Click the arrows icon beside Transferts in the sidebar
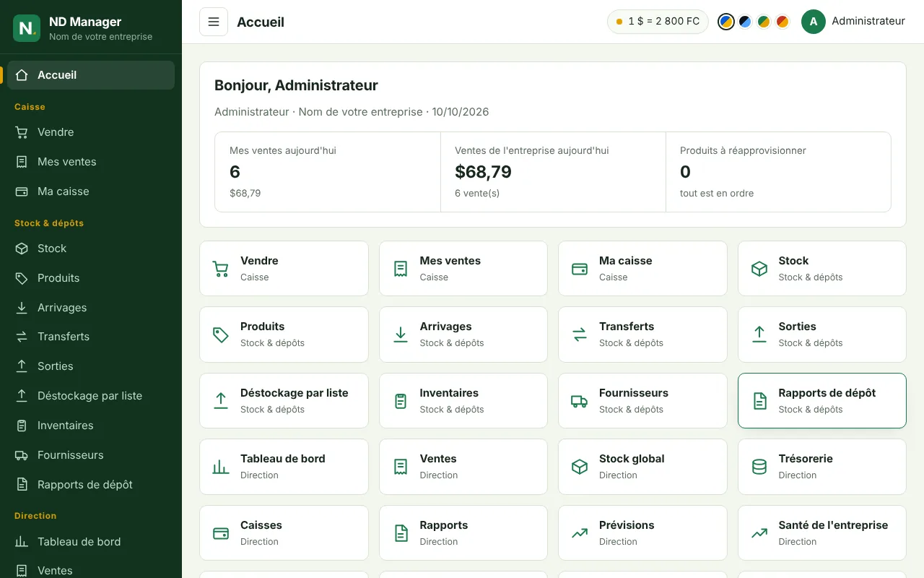The image size is (924, 578). click(x=22, y=337)
